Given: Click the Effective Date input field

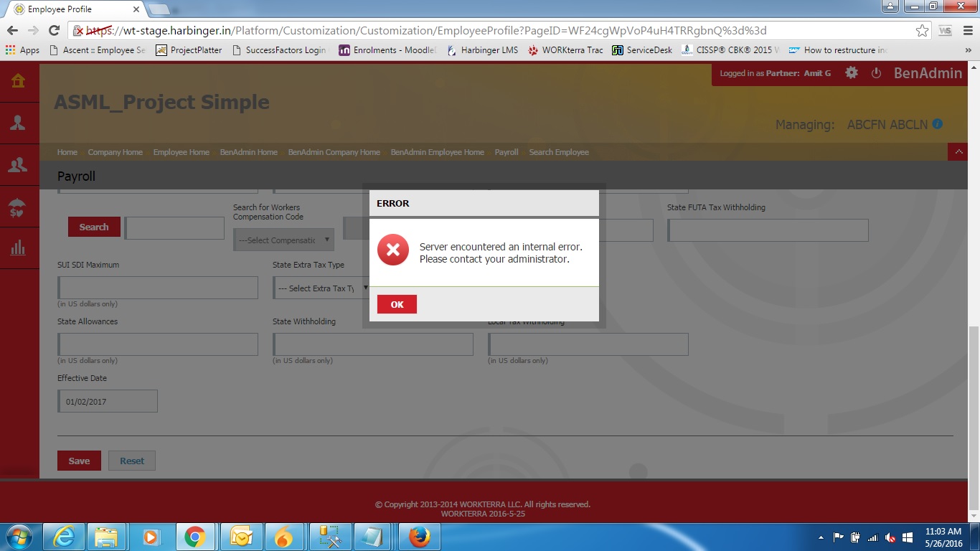Looking at the screenshot, I should [108, 402].
